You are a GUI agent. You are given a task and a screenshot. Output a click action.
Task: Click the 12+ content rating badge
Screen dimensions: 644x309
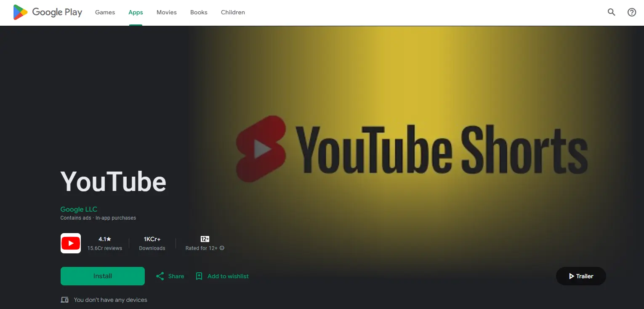(x=205, y=239)
